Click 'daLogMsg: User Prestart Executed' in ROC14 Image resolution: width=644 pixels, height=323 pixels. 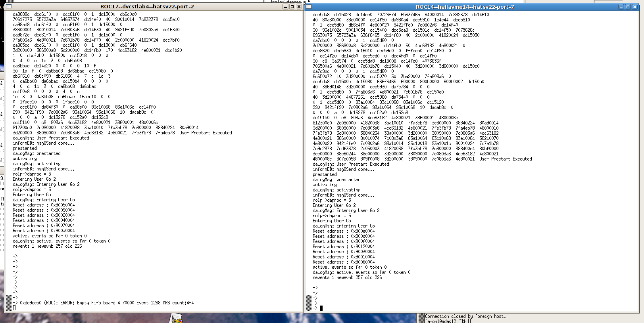(x=351, y=164)
